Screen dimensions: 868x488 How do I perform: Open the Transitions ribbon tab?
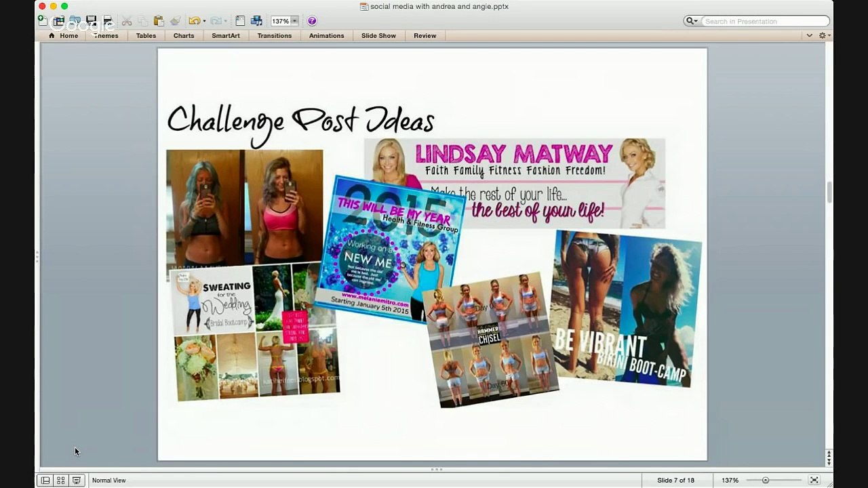point(275,36)
